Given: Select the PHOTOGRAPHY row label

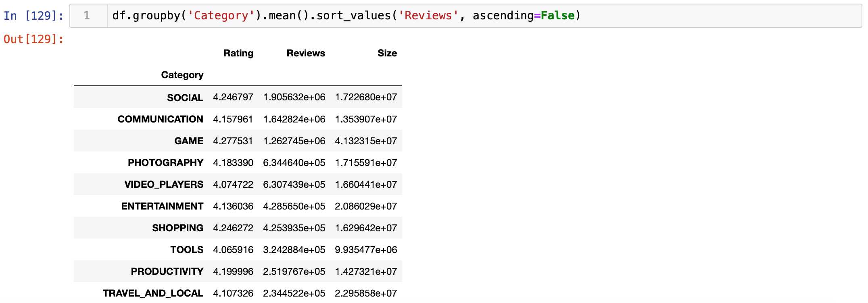Looking at the screenshot, I should click(x=166, y=163).
